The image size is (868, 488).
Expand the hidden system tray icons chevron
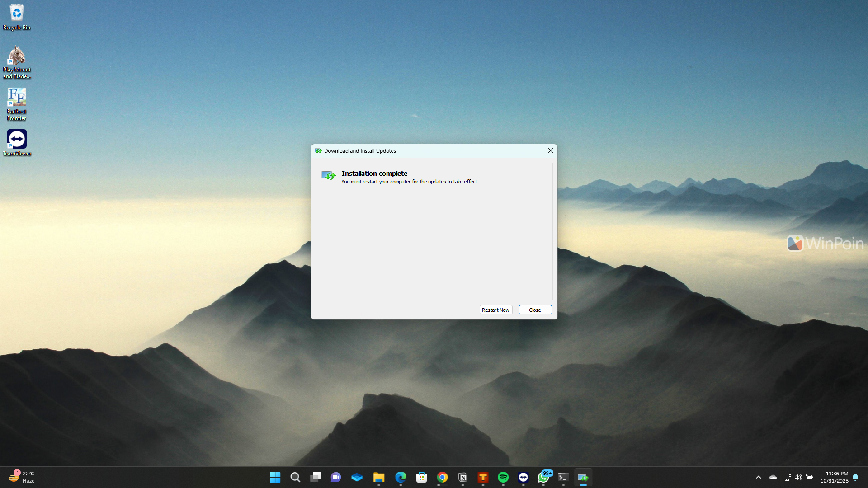759,477
